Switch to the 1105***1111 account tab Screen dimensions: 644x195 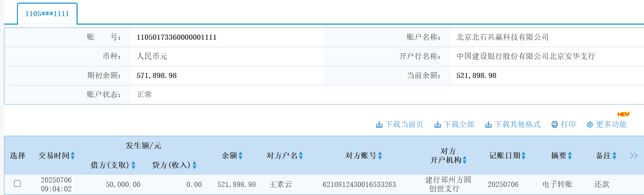[47, 14]
